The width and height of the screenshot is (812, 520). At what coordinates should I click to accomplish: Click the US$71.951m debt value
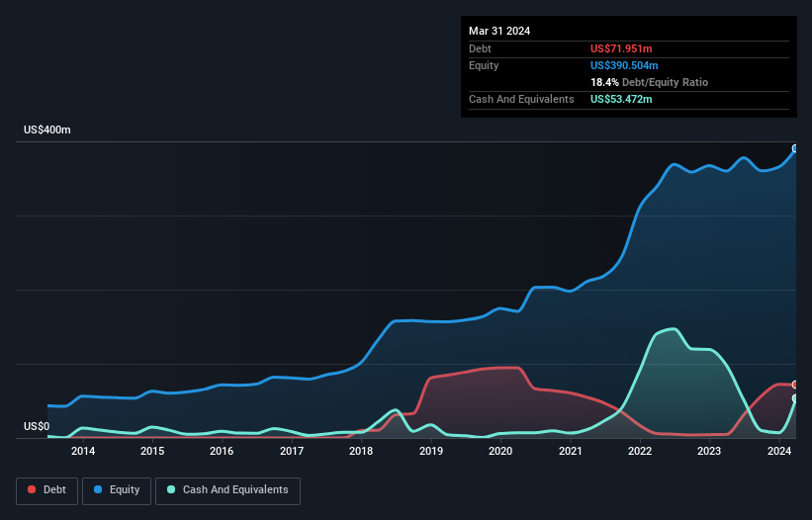coord(621,48)
